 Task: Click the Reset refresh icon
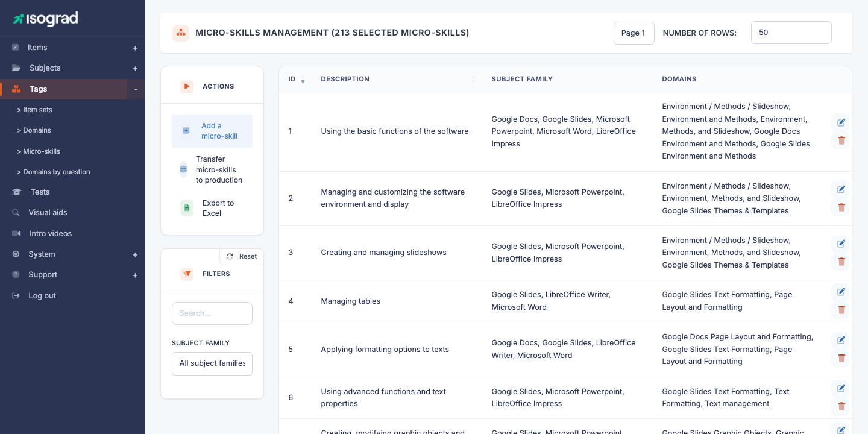click(x=230, y=257)
